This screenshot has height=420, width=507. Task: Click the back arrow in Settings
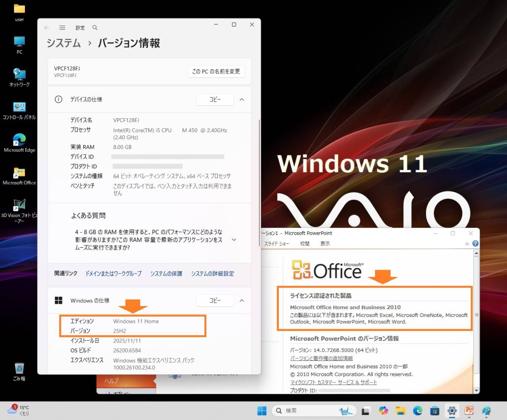pyautogui.click(x=46, y=27)
